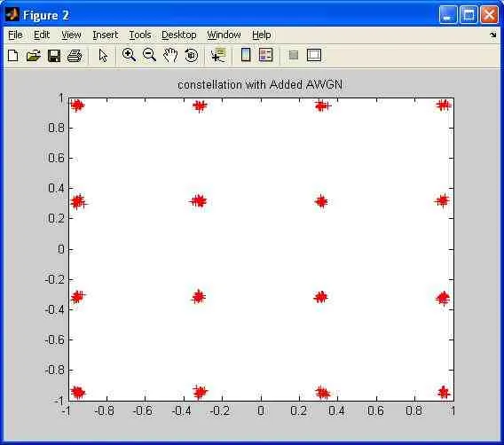The image size is (504, 445).
Task: Click the title 'constellation with Added AWGN'
Action: (260, 85)
